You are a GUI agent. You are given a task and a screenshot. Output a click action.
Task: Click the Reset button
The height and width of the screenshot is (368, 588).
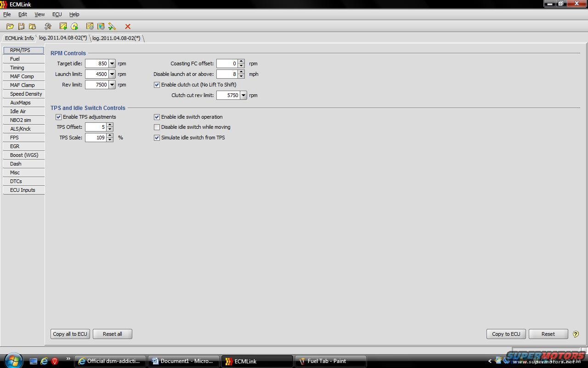click(x=548, y=334)
